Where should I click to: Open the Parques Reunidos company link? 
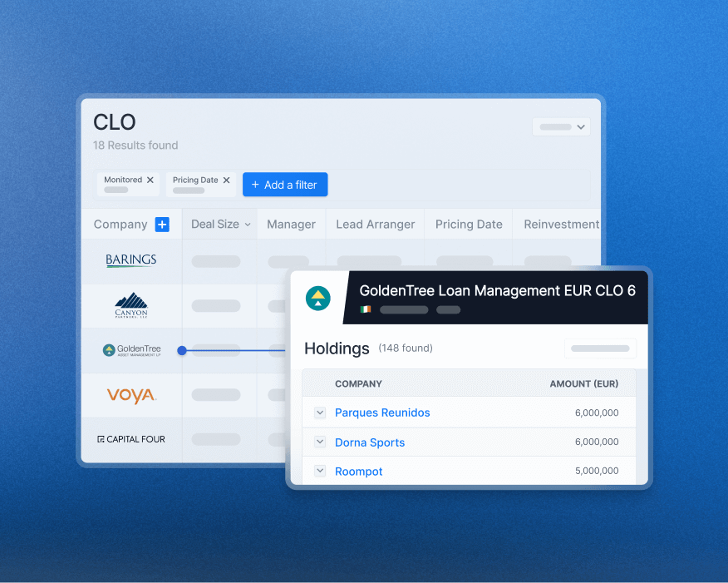point(382,413)
